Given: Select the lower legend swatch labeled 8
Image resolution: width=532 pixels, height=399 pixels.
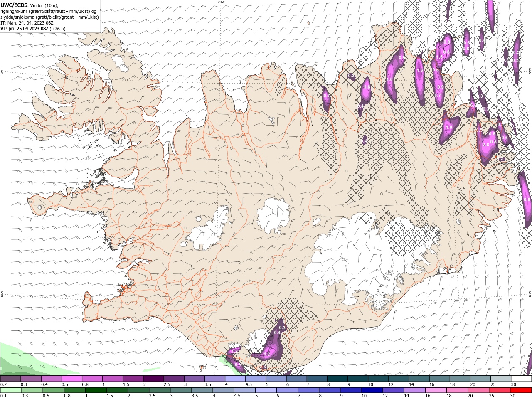Looking at the screenshot, I should tap(329, 390).
